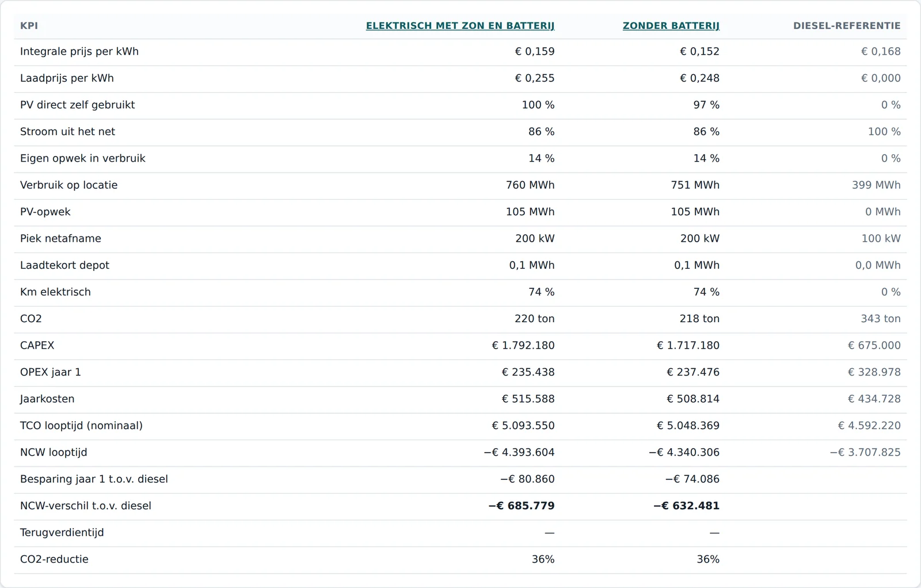Click the charging price '€ 0,248'
Image resolution: width=921 pixels, height=588 pixels.
pyautogui.click(x=699, y=78)
